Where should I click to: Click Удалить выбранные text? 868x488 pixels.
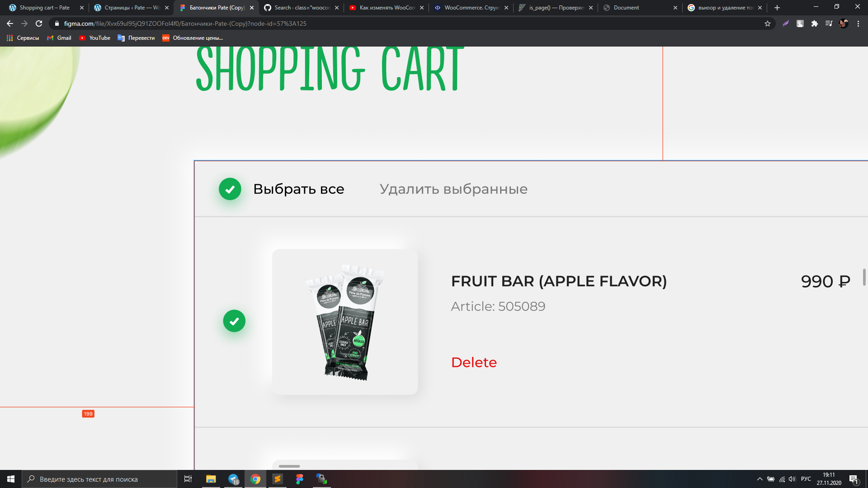click(453, 189)
